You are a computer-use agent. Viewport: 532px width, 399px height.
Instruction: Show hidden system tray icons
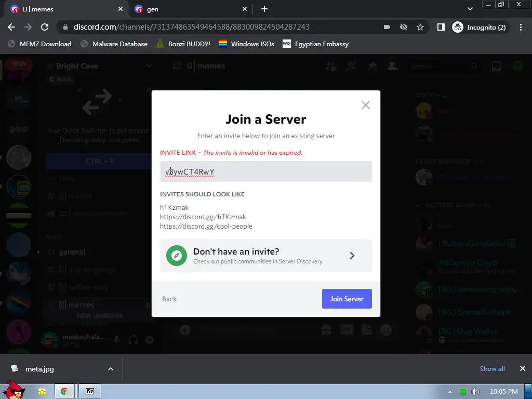click(450, 392)
